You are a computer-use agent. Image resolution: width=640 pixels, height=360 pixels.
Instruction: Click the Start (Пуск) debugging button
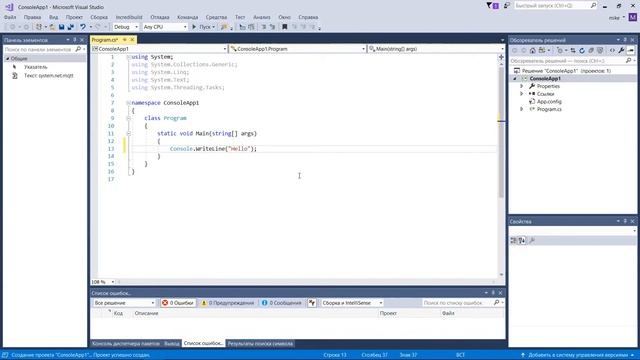pyautogui.click(x=203, y=27)
